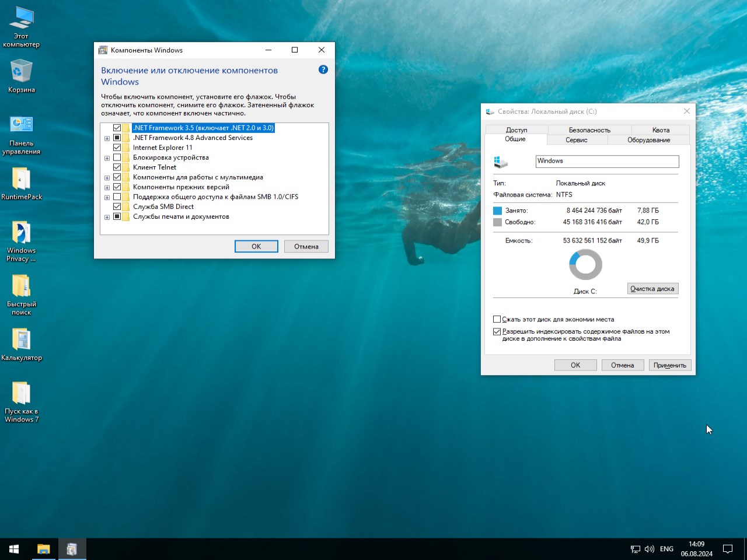The width and height of the screenshot is (747, 560).
Task: Open the Windows Privacy desktop shortcut
Action: (22, 233)
